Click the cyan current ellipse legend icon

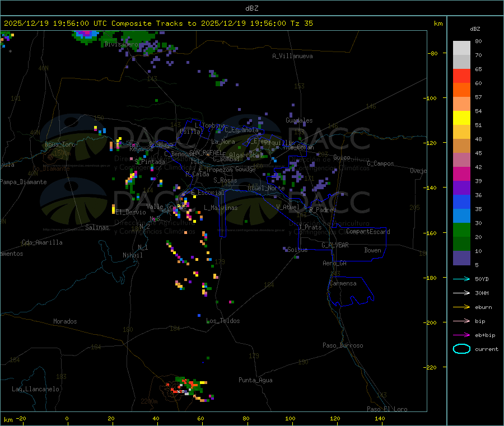461,349
